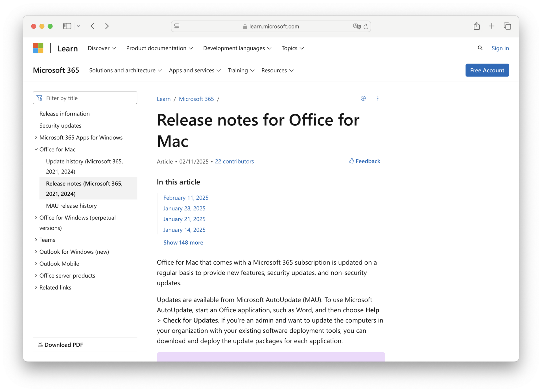This screenshot has height=392, width=542.
Task: Open the more actions three-dot icon
Action: tap(378, 98)
